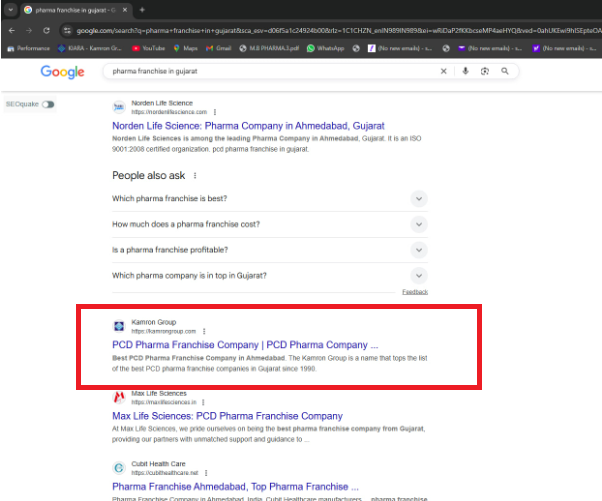
Task: Click the magnifier search icon
Action: [x=506, y=71]
